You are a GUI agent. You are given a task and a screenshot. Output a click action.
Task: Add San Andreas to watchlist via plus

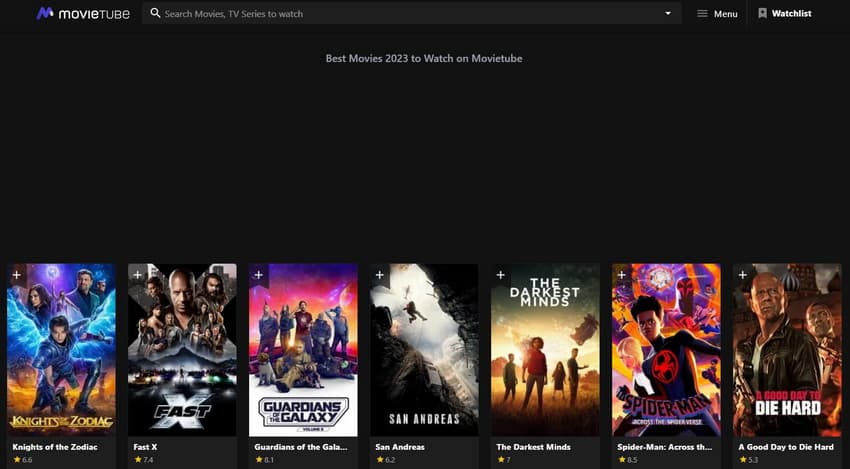click(x=380, y=274)
